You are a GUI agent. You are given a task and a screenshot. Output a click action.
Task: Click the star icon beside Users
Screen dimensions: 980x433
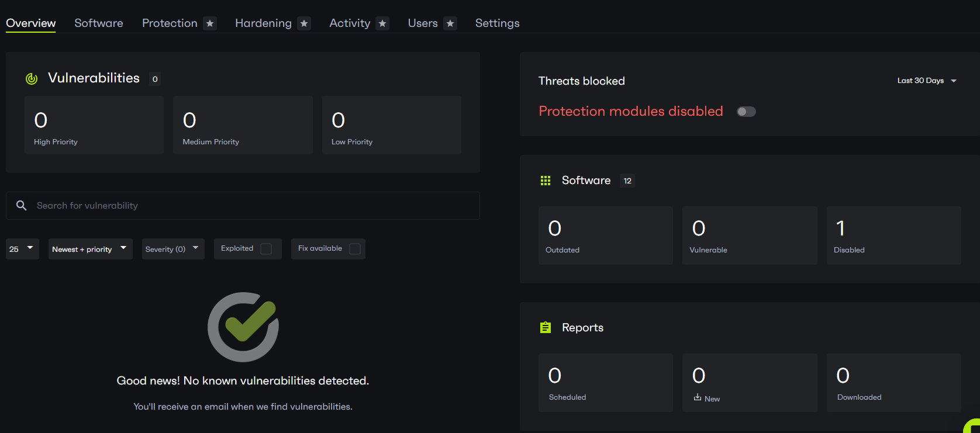[x=450, y=23]
